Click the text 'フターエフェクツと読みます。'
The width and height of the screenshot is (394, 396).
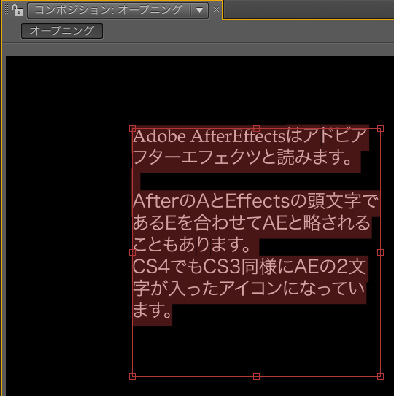[242, 158]
